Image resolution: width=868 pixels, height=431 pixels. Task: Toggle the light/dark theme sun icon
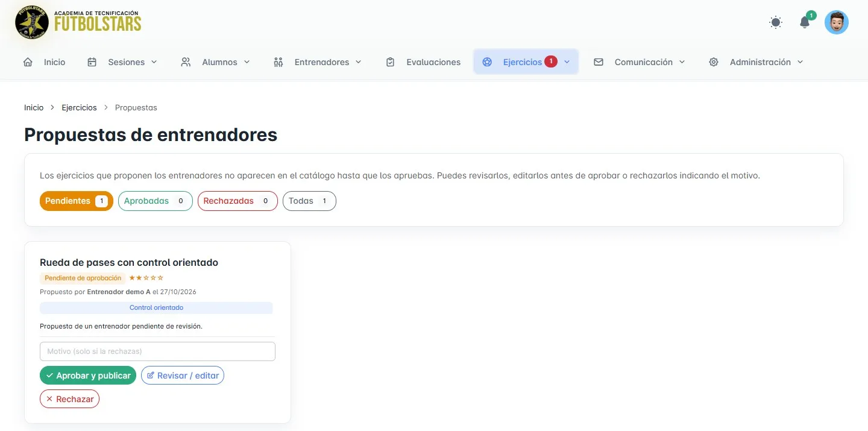click(x=776, y=22)
